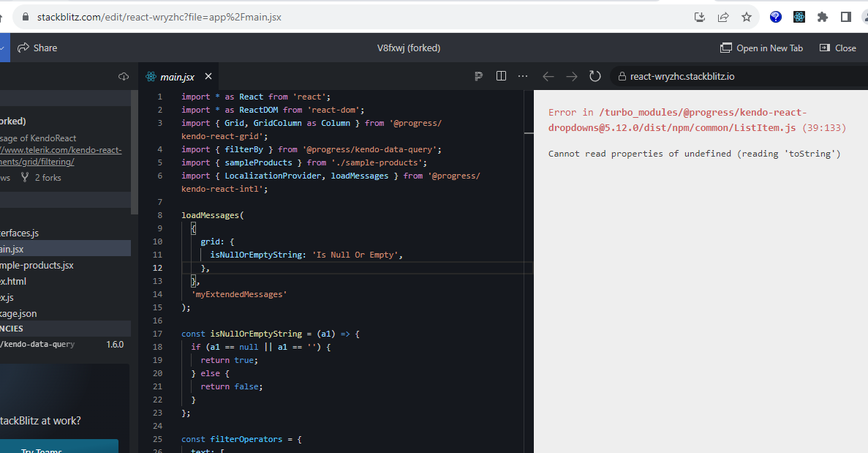Screen dimensions: 868x453
Task: View site information via the lock icon
Action: [x=25, y=17]
